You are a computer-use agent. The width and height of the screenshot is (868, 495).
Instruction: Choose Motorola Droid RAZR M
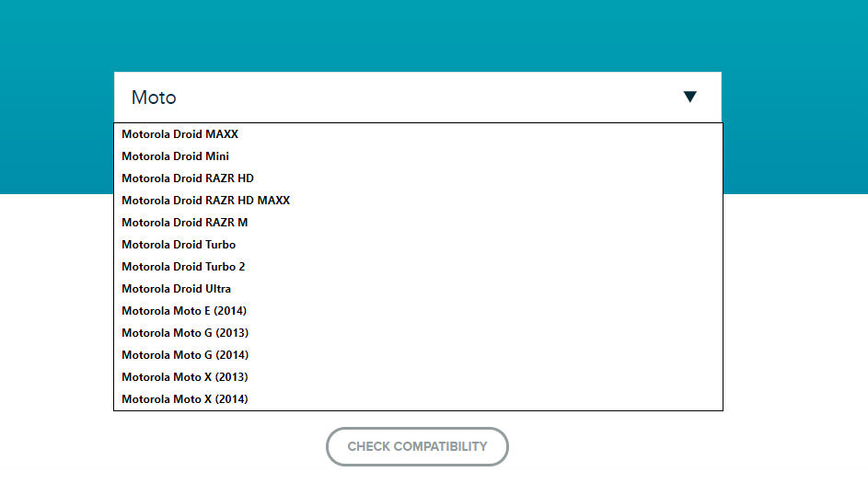point(418,223)
